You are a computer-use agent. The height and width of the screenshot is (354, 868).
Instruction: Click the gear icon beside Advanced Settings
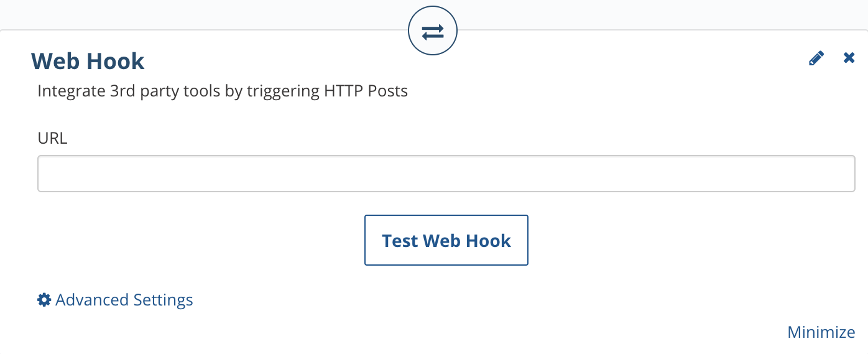click(44, 300)
